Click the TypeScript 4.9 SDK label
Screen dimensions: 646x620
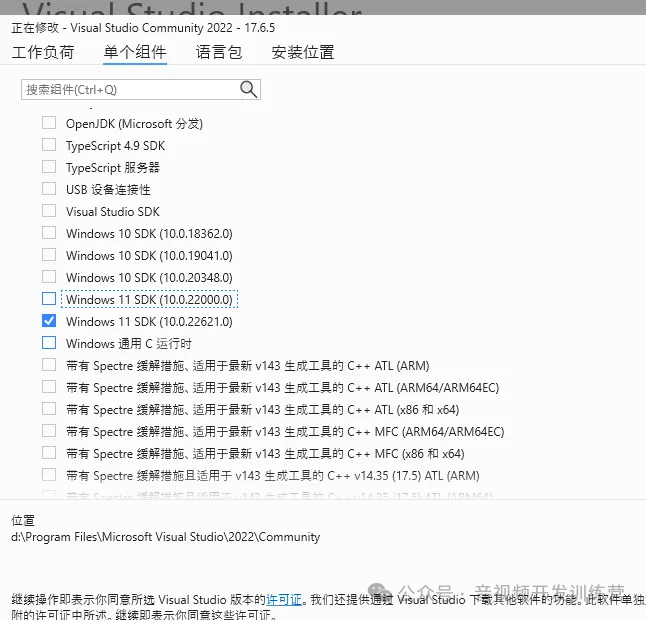pyautogui.click(x=115, y=146)
